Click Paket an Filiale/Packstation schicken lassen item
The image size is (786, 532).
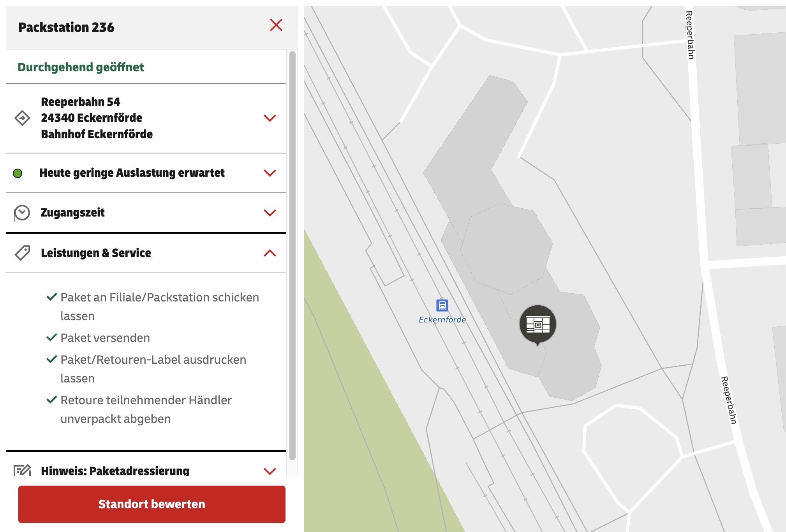click(160, 307)
